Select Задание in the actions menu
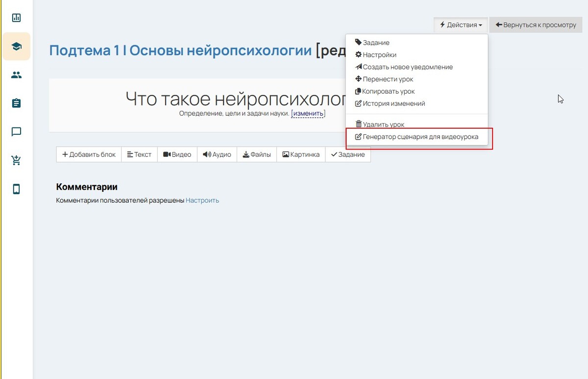This screenshot has width=588, height=379. [x=376, y=43]
